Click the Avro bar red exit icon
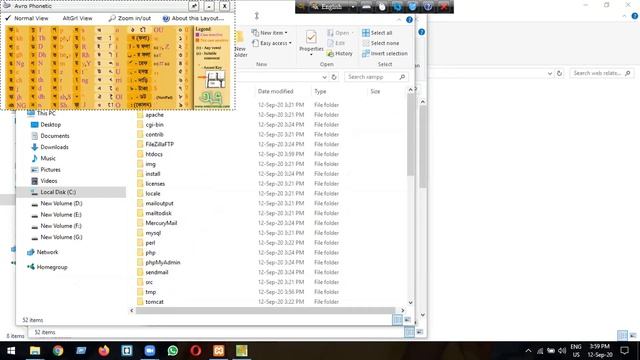Viewport: 640px width, 360px height. [444, 7]
